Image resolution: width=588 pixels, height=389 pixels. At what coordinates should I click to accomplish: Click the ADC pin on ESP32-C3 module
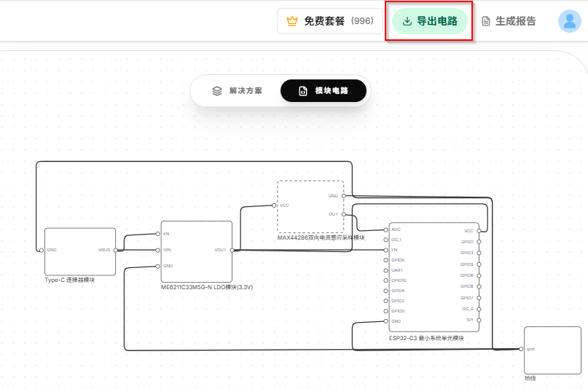(x=386, y=229)
